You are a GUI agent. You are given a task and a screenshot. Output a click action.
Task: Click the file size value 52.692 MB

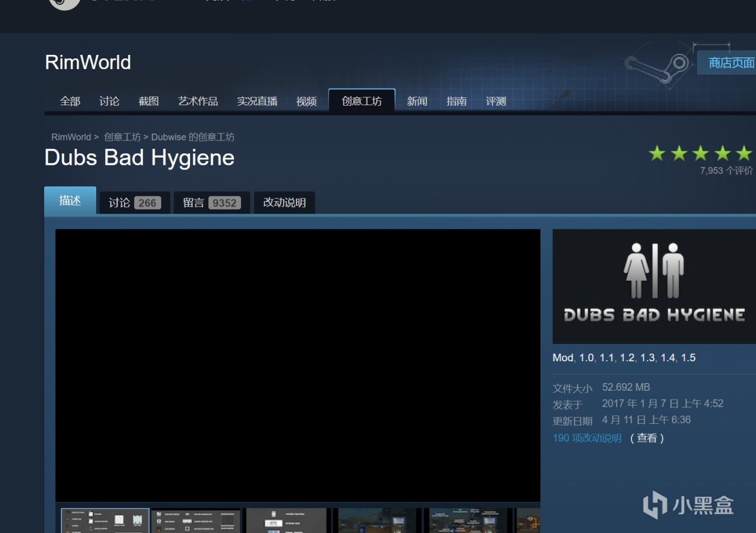626,387
